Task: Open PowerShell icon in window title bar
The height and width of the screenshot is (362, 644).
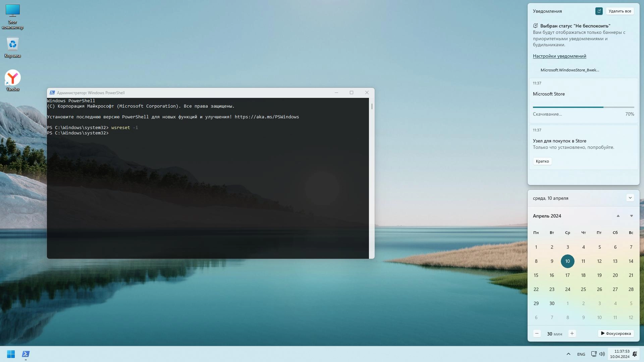Action: click(52, 93)
